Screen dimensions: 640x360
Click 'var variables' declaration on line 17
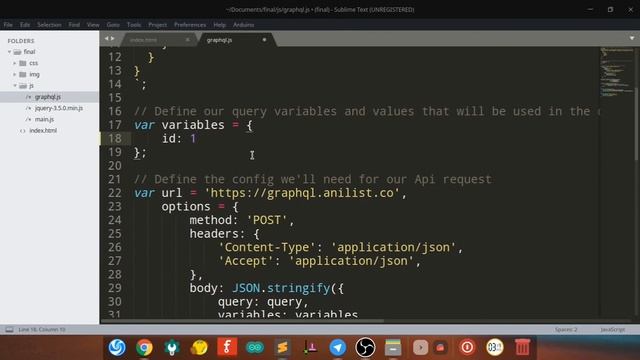point(179,125)
